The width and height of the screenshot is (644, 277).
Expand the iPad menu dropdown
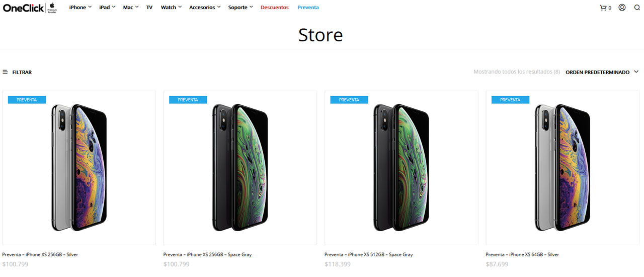tap(107, 8)
